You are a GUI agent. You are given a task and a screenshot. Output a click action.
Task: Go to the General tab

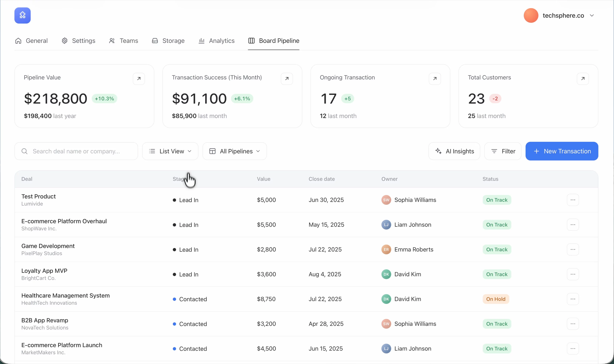click(x=31, y=41)
